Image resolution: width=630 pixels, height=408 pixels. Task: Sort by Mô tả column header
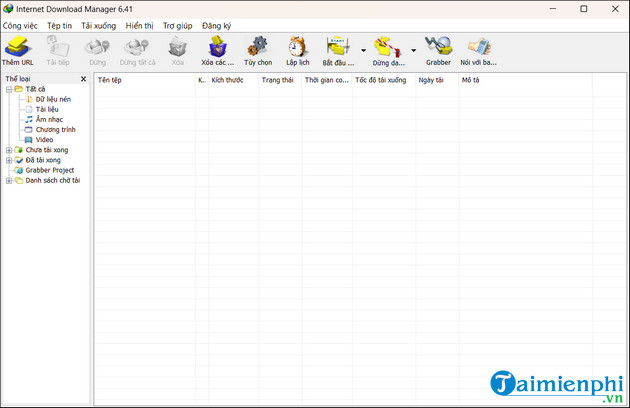(x=525, y=80)
